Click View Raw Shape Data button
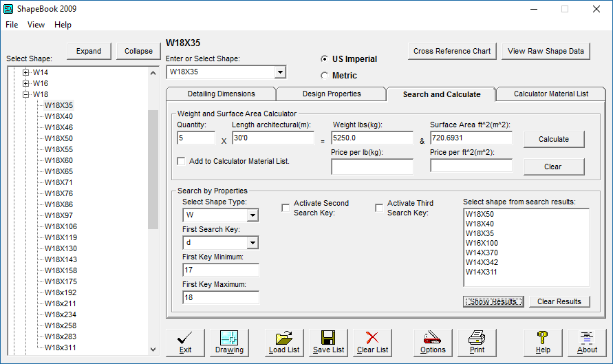The image size is (613, 364). (x=546, y=51)
